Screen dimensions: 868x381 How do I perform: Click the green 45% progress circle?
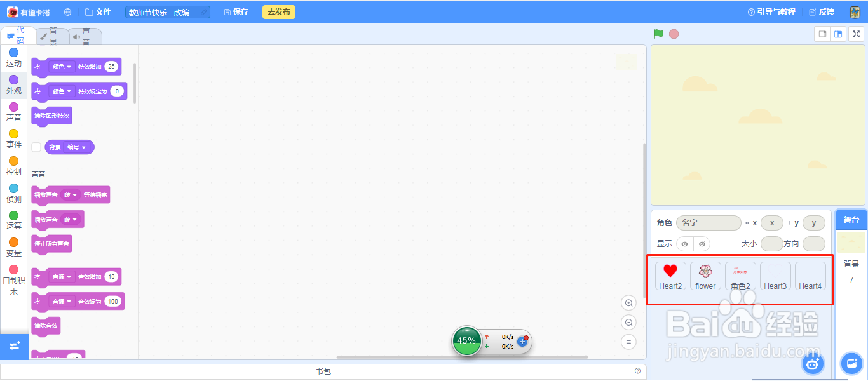(x=467, y=341)
